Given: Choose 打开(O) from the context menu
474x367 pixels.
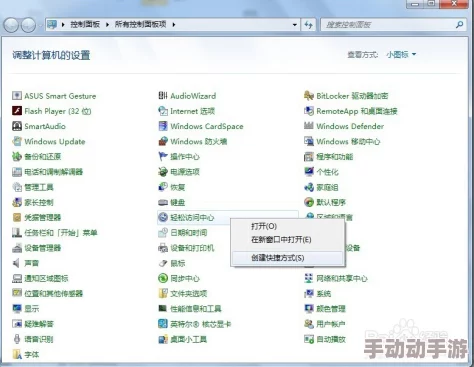Looking at the screenshot, I should tap(264, 226).
